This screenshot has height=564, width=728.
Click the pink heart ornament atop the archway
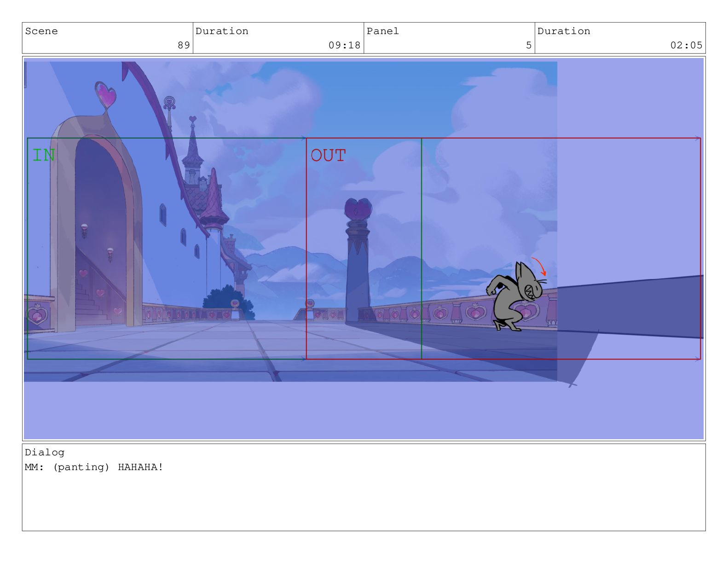[x=106, y=96]
